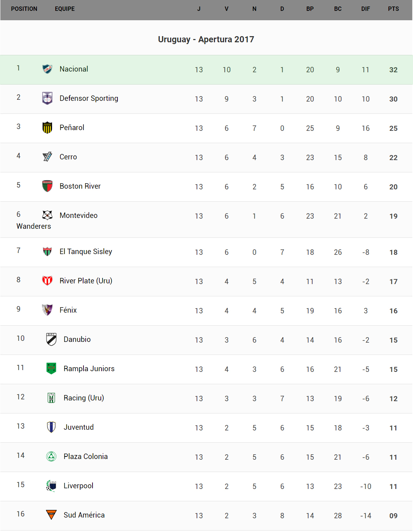Click the Sud América orange triangle crest

click(51, 515)
